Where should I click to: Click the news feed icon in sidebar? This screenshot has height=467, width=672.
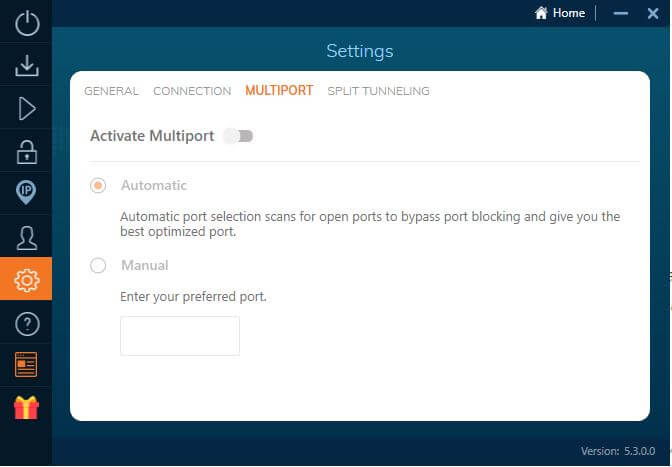26,365
